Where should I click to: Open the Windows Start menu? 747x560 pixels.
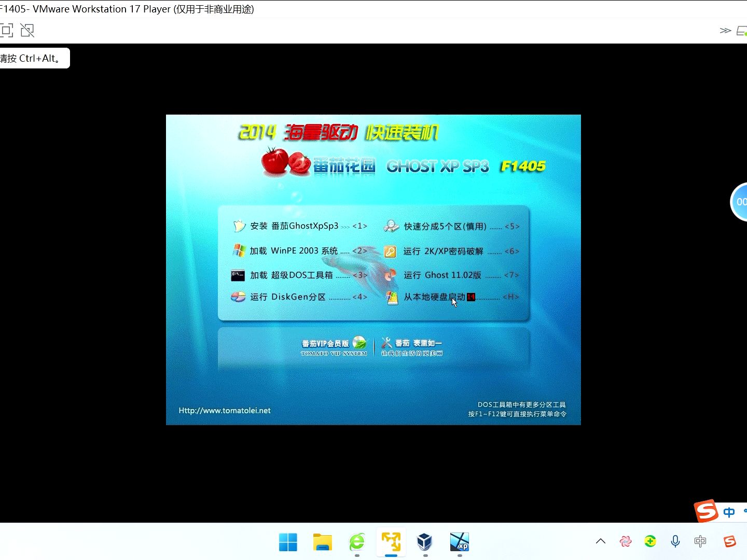288,542
